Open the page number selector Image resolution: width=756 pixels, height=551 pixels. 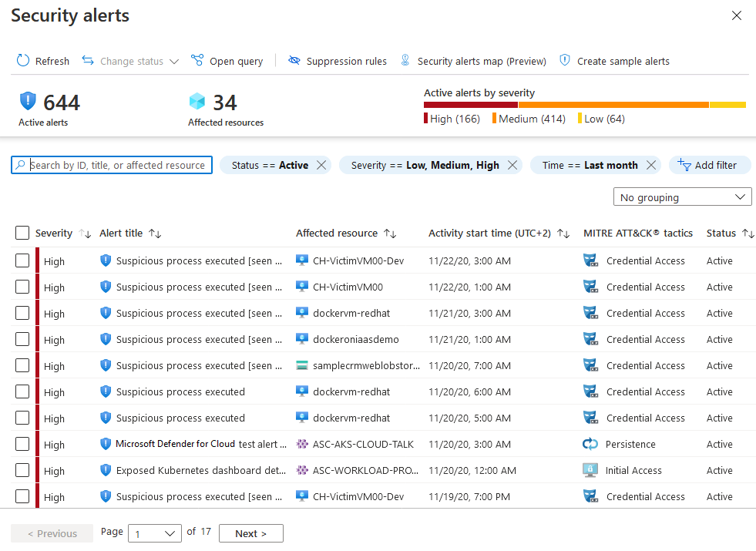pos(154,533)
